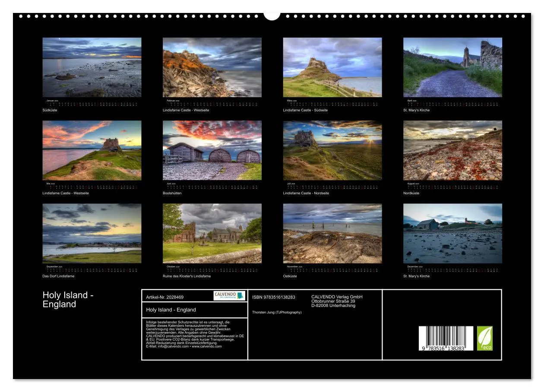Open the Bootshütten boat sheds photo
Screen dimensions: 544x392
coord(212,150)
